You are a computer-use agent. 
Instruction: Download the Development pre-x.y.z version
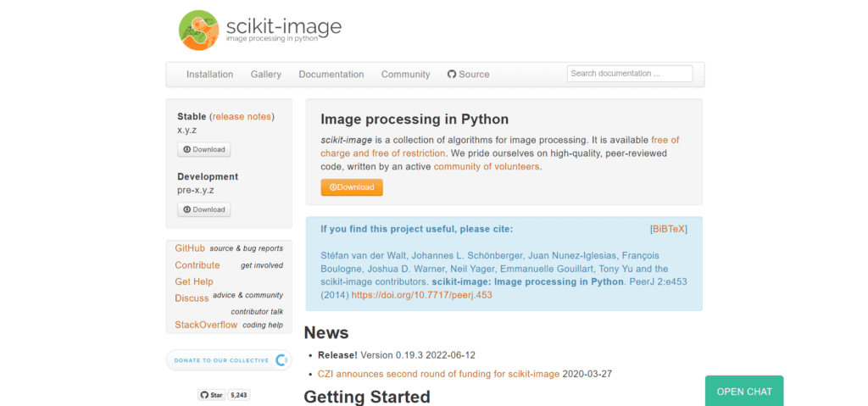pos(203,209)
